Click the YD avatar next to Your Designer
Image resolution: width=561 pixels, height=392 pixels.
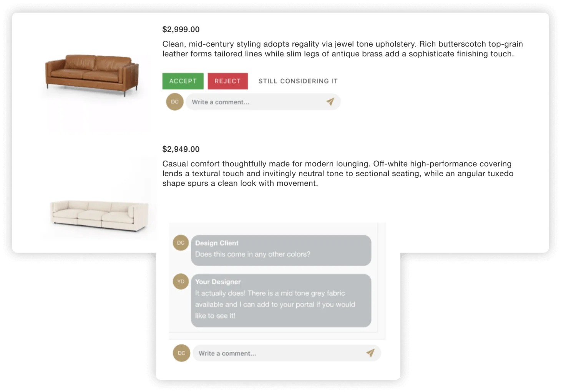pos(181,281)
